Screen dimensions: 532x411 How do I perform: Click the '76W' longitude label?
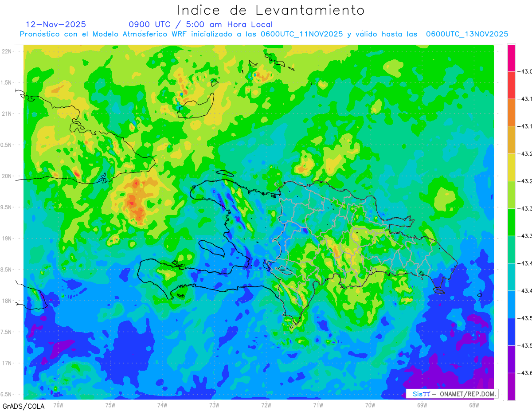(x=58, y=405)
